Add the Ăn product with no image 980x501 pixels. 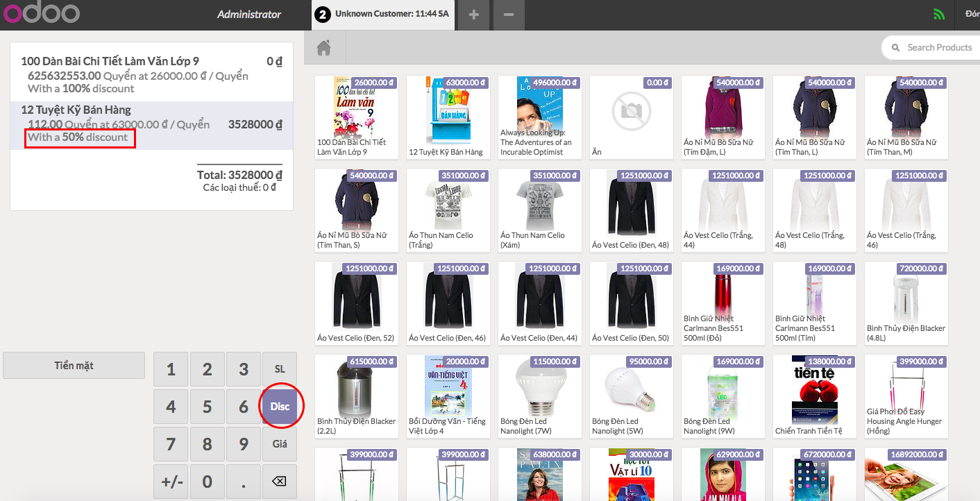[x=632, y=117]
